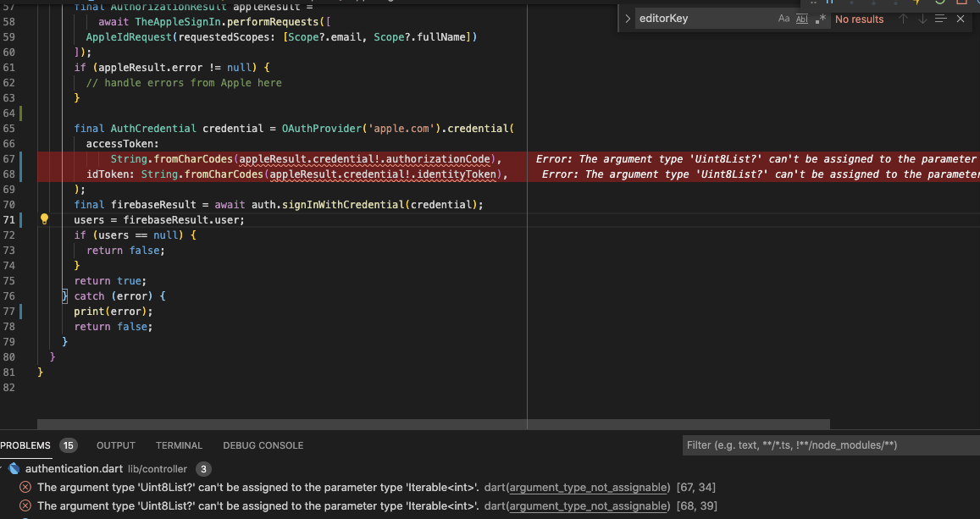The height and width of the screenshot is (519, 980).
Task: Click the argument_type_not_assignable link on the first error
Action: coord(588,487)
